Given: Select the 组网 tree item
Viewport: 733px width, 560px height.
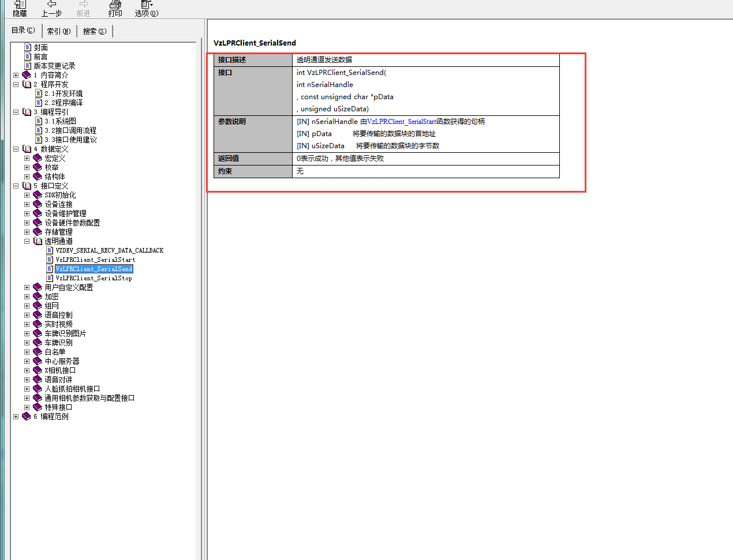Looking at the screenshot, I should coord(51,306).
